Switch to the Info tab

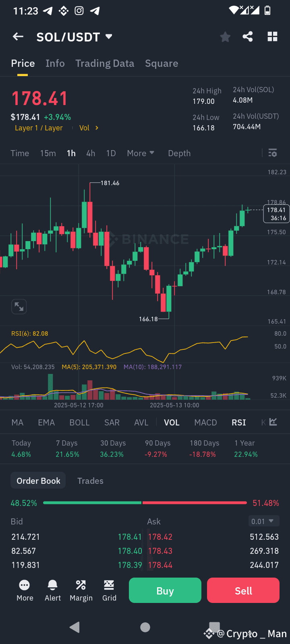[x=55, y=64]
